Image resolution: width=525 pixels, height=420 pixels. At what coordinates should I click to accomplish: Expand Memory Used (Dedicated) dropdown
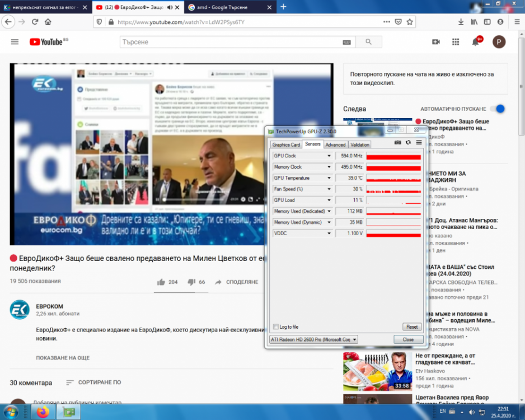[x=329, y=211]
